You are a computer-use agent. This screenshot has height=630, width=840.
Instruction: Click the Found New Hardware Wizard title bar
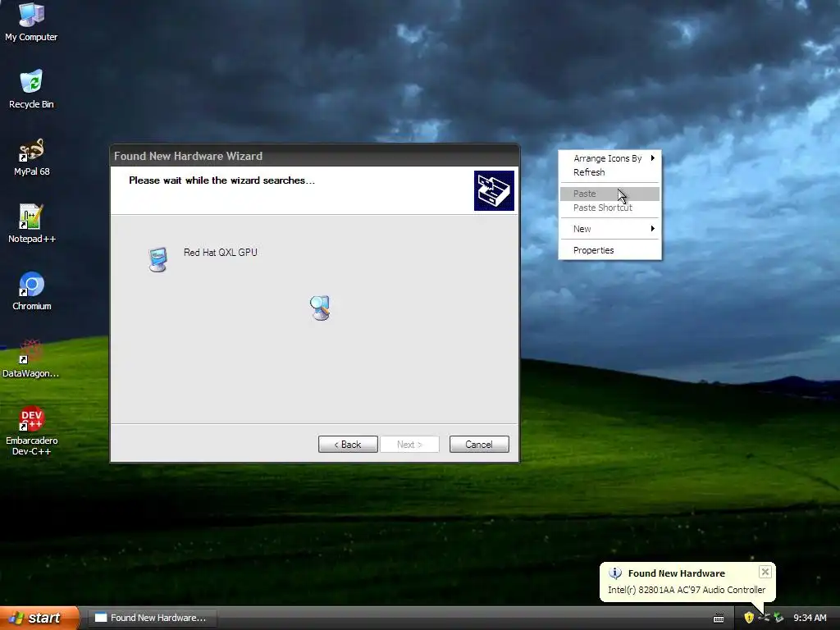point(314,156)
